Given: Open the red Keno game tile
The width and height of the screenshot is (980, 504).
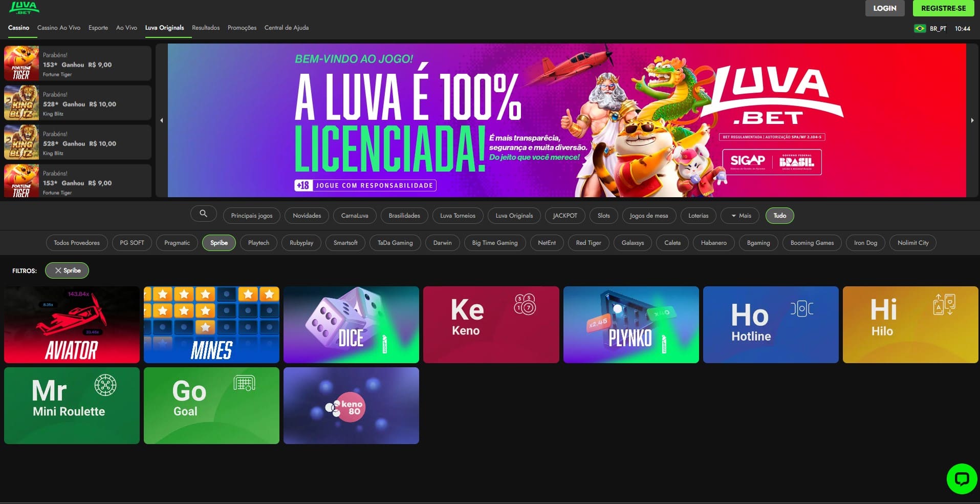Looking at the screenshot, I should tap(491, 325).
